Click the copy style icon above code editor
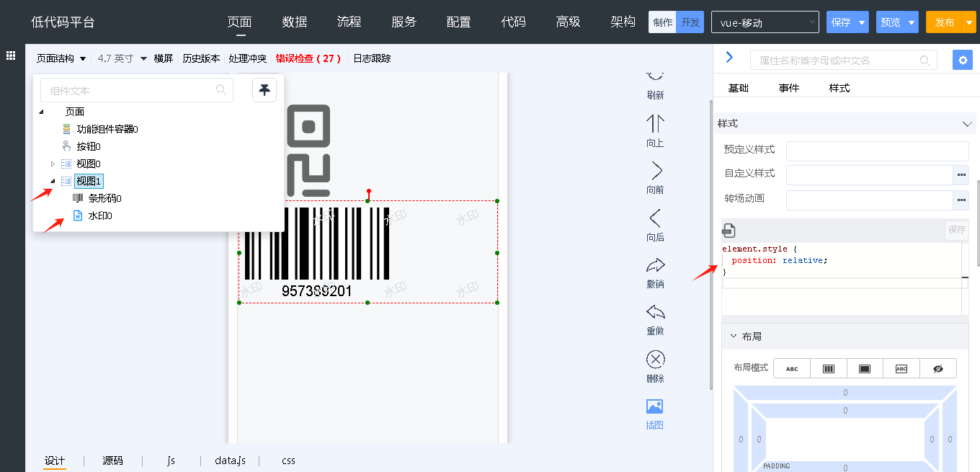 (729, 231)
